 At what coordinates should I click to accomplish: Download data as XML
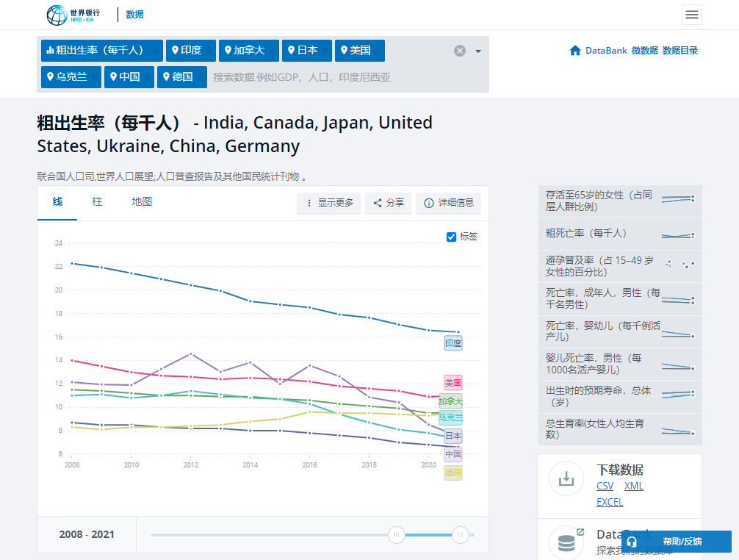633,486
